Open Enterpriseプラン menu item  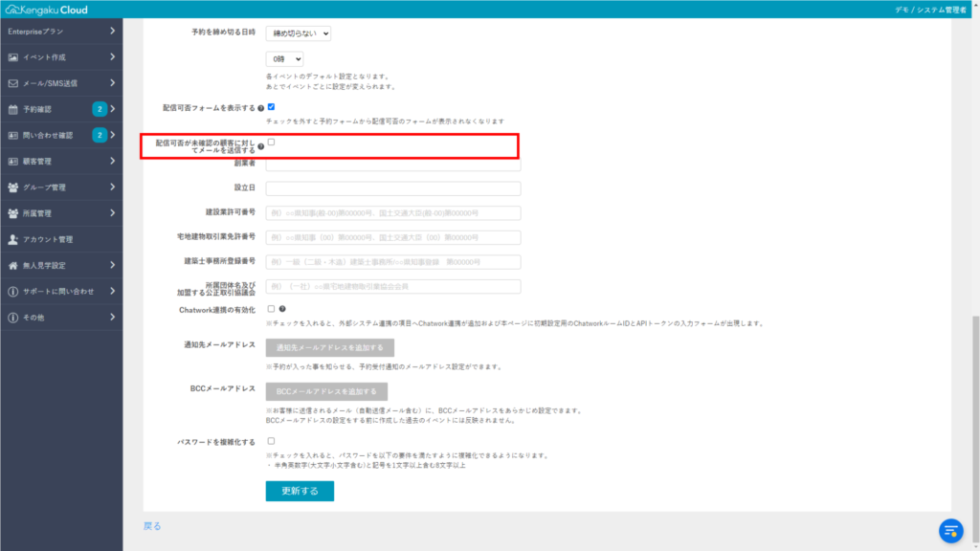click(x=61, y=32)
